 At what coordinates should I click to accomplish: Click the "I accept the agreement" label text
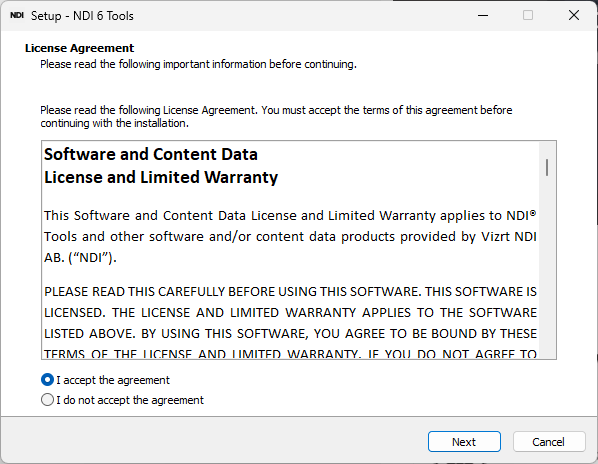(x=113, y=380)
